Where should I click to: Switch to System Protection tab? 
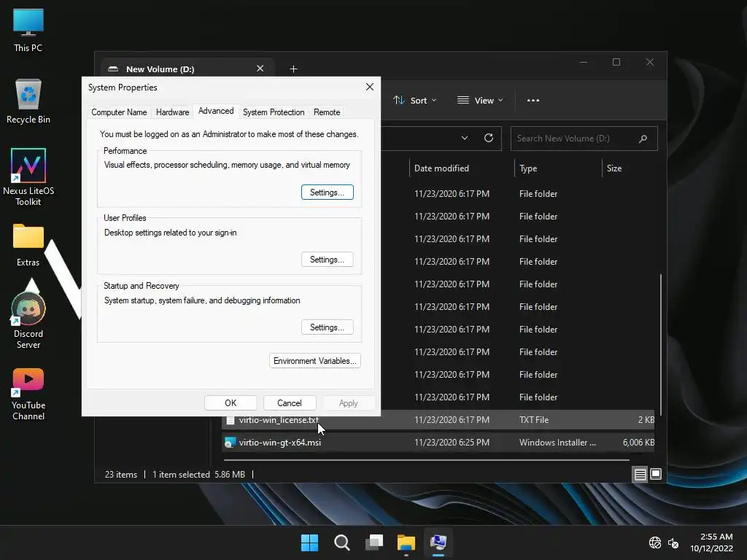point(274,112)
